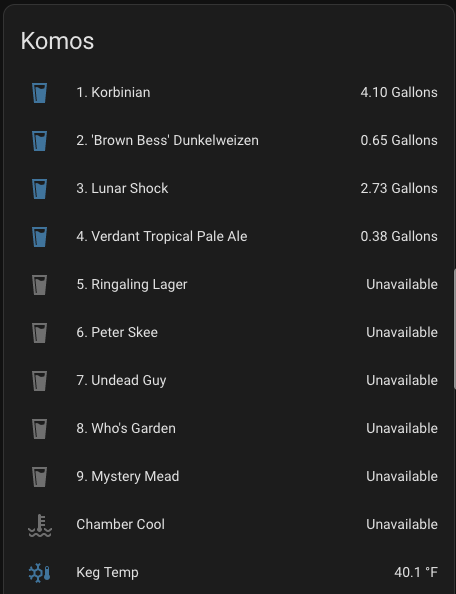Viewport: 456px width, 594px height.
Task: Click the vertical scrollbar on right edge
Action: [x=454, y=329]
